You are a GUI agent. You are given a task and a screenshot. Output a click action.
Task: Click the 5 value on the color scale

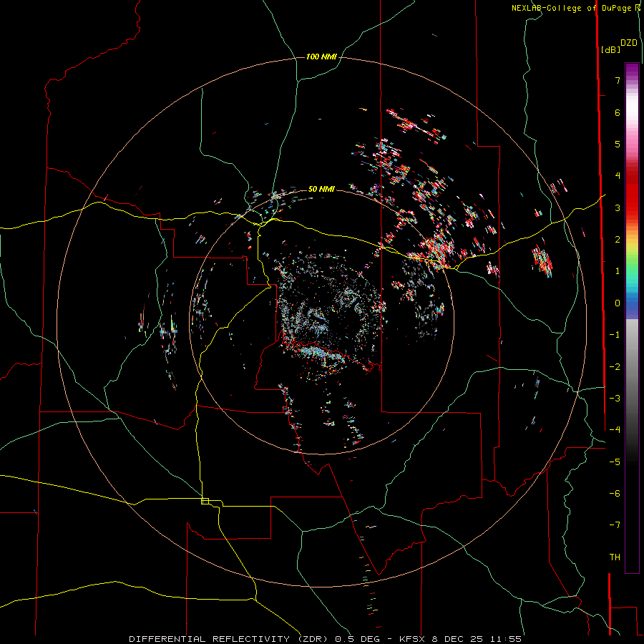pos(618,144)
